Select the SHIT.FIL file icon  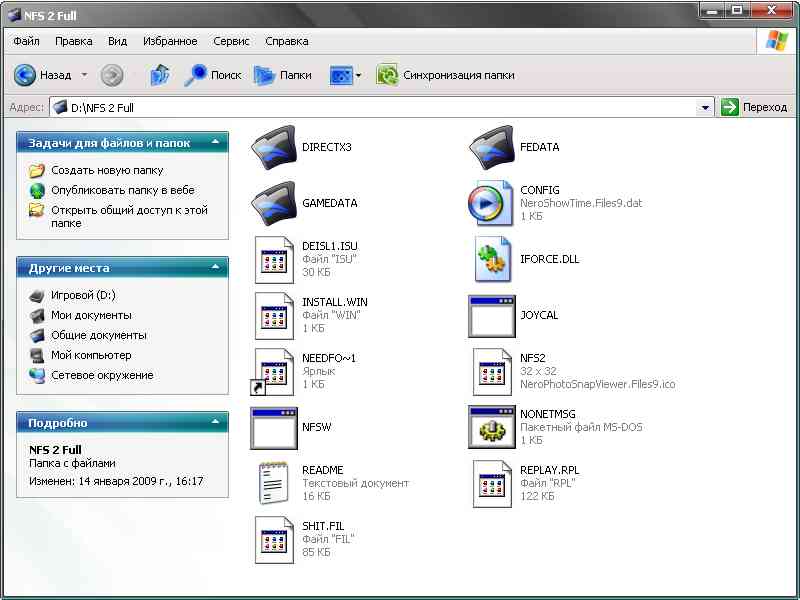point(274,540)
